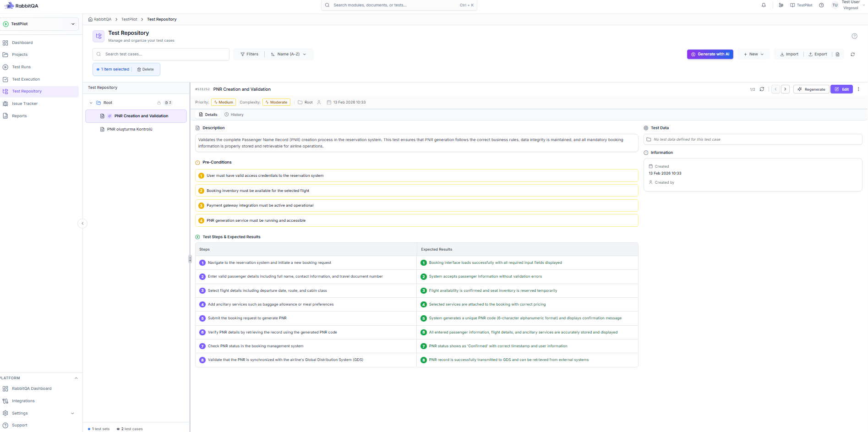Click the RabbitQA logo
The image size is (868, 432).
click(x=22, y=5)
